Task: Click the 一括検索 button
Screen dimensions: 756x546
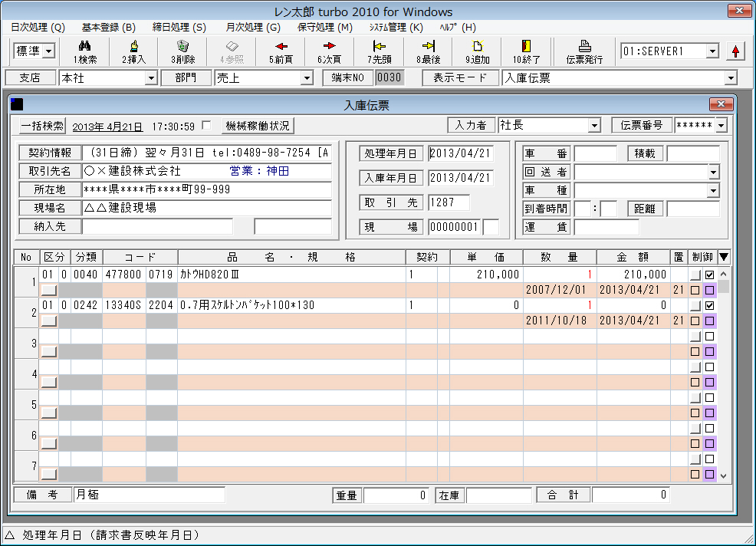Action: coord(42,126)
